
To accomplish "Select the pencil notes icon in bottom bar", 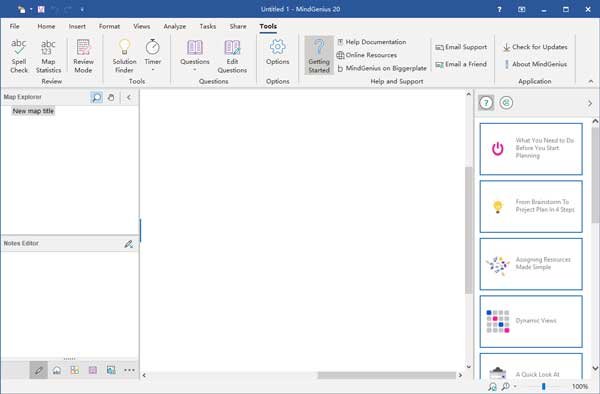I will 39,370.
